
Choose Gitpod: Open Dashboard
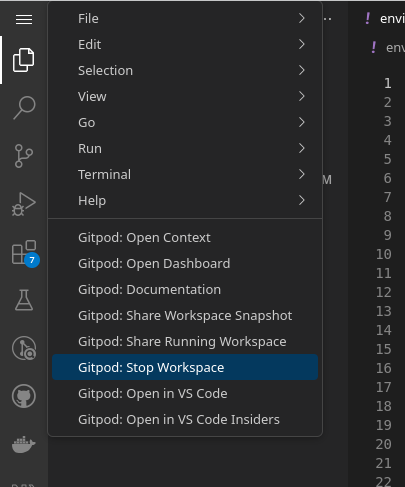click(x=185, y=263)
